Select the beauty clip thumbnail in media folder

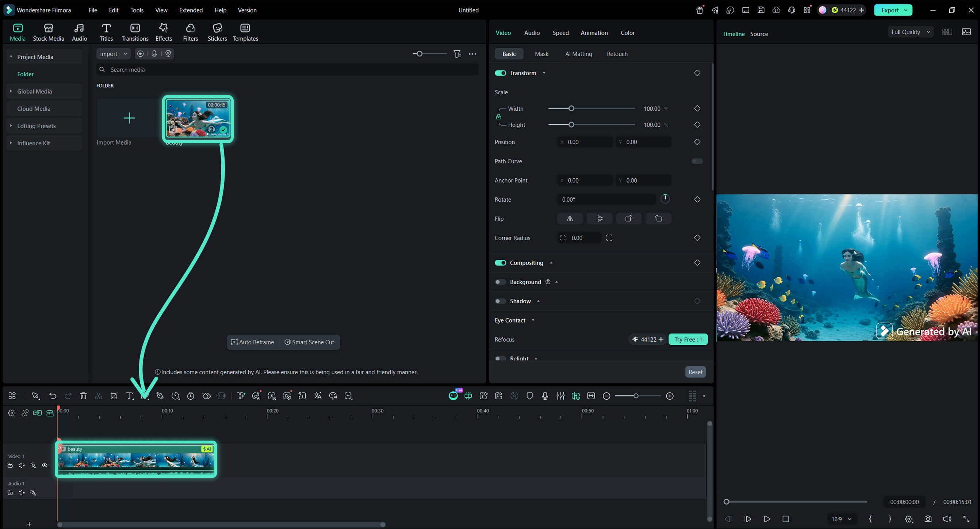coord(198,119)
